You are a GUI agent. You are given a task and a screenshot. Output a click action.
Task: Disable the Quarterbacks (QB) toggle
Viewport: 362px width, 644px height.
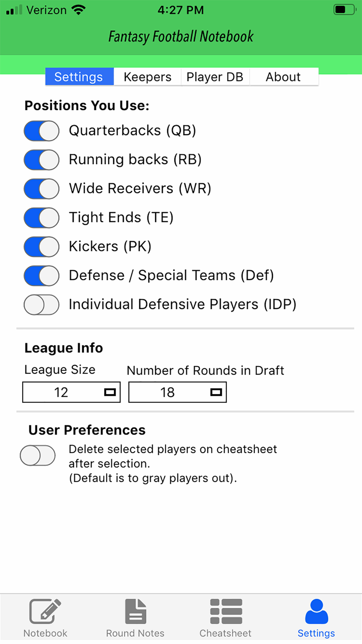[42, 131]
